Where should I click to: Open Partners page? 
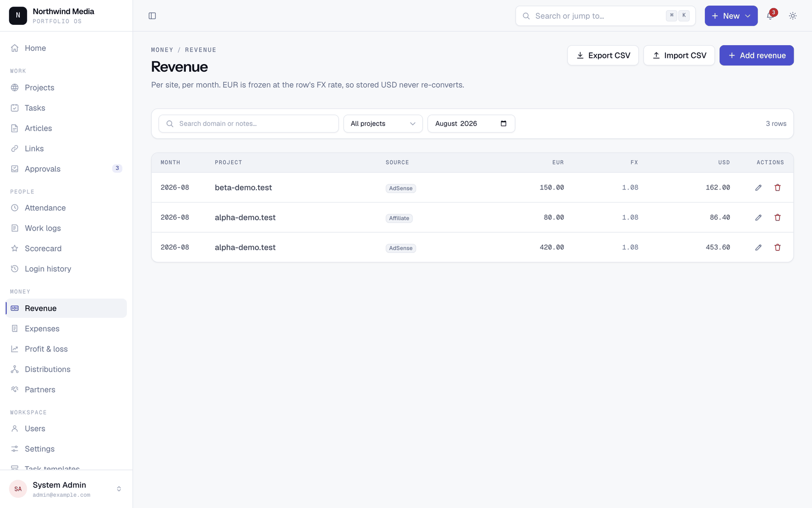coord(66,390)
